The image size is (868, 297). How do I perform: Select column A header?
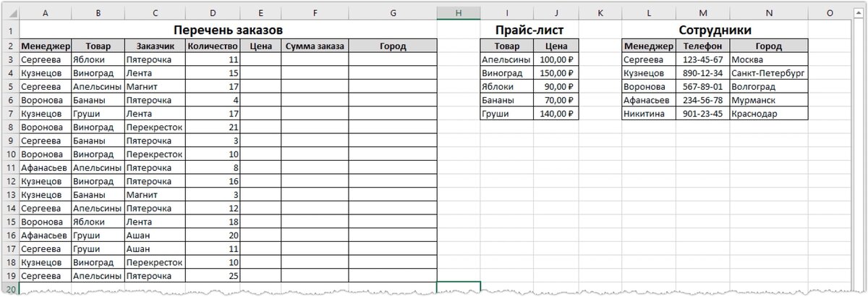(45, 12)
